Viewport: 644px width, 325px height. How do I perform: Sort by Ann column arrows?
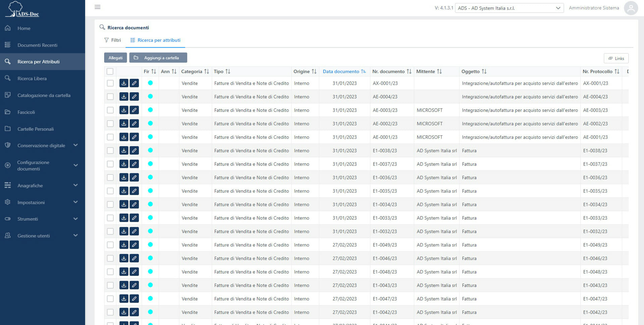pos(174,71)
